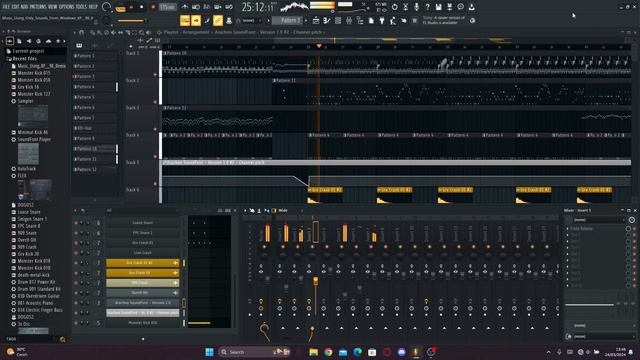This screenshot has height=360, width=640.
Task: Open the channel rack view icon in toolbar
Action: coord(338,20)
